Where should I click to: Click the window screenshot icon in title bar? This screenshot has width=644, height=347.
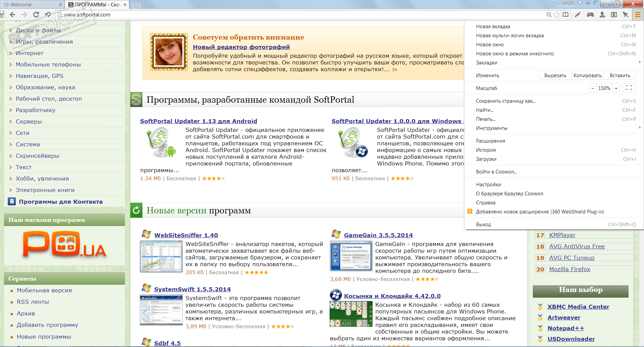[588, 3]
